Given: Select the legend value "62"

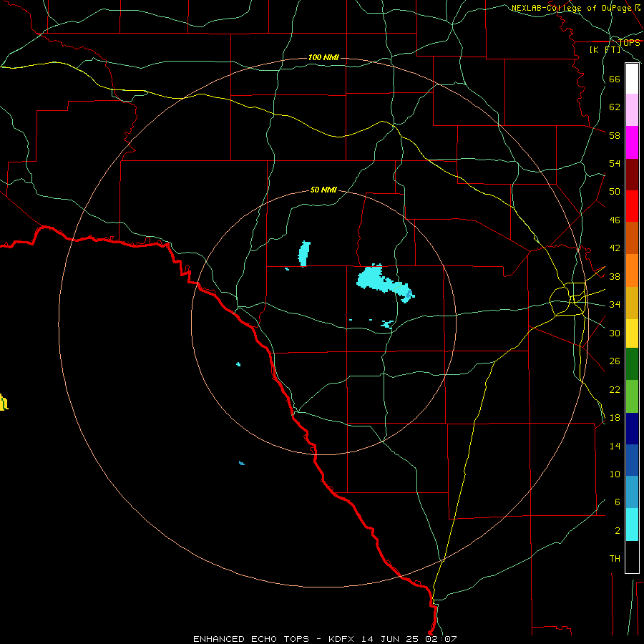Looking at the screenshot, I should tap(615, 107).
